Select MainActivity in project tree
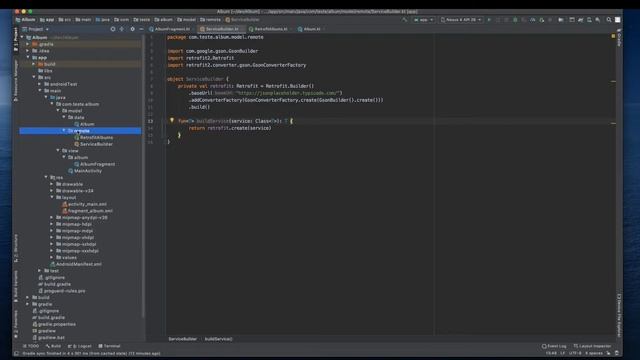This screenshot has height=360, width=640. pyautogui.click(x=85, y=171)
